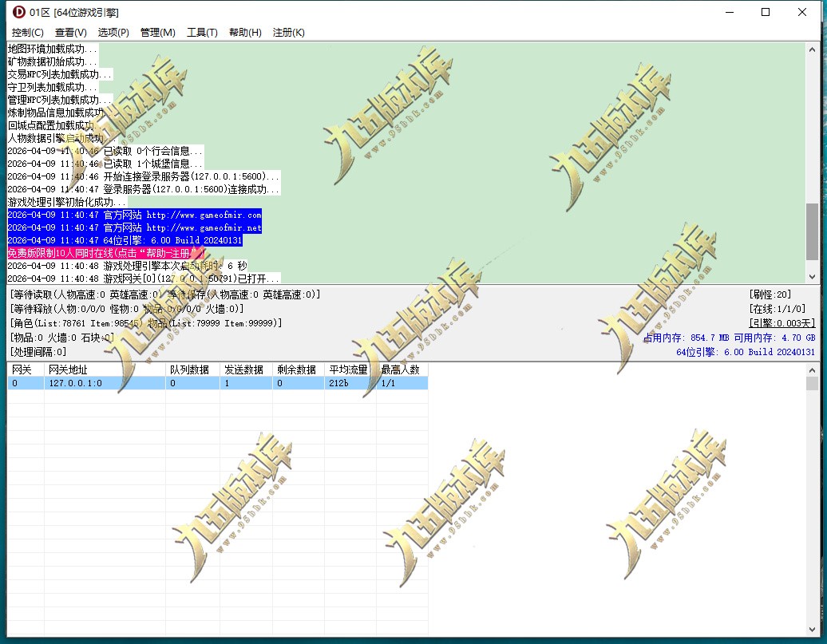Click the [角色(List:78761 status line
The height and width of the screenshot is (644, 827).
[146, 322]
